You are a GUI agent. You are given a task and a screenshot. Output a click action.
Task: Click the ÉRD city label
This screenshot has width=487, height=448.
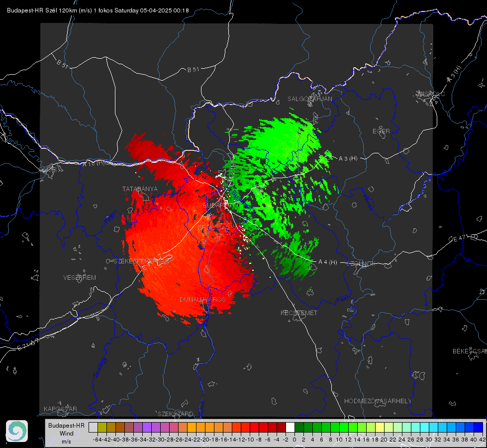point(204,227)
